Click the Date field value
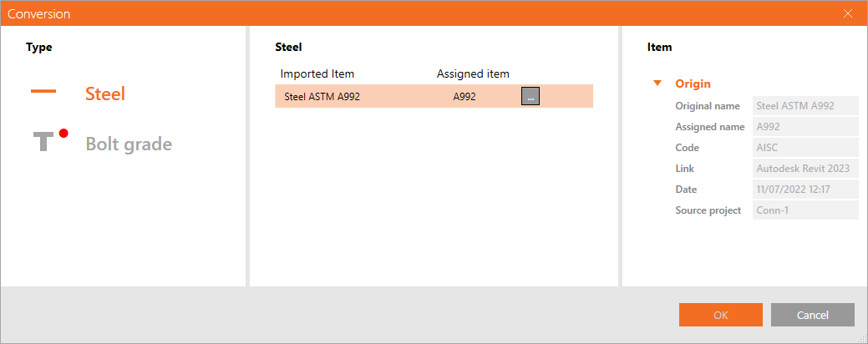Image resolution: width=868 pixels, height=344 pixels. 805,190
